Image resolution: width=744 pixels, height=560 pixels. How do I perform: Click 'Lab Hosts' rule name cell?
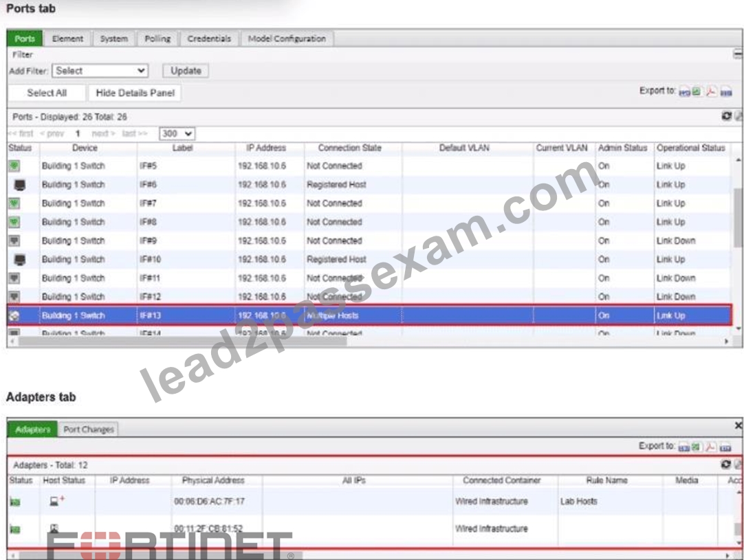click(578, 501)
